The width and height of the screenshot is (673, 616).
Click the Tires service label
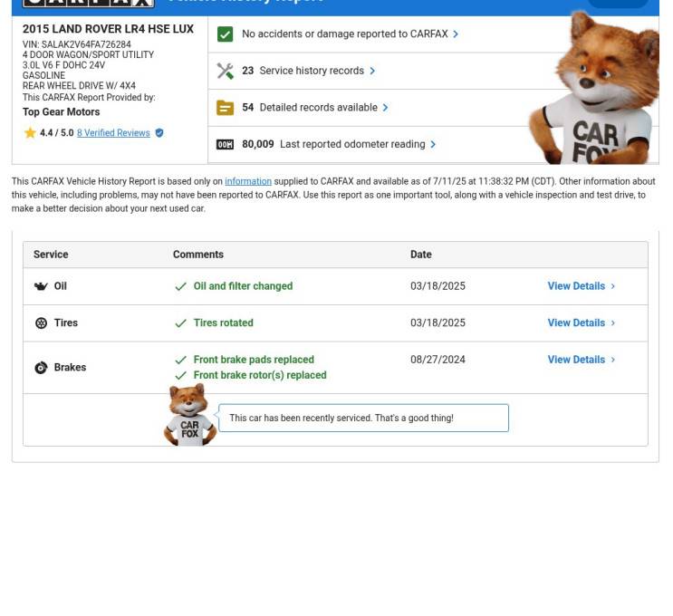click(66, 322)
